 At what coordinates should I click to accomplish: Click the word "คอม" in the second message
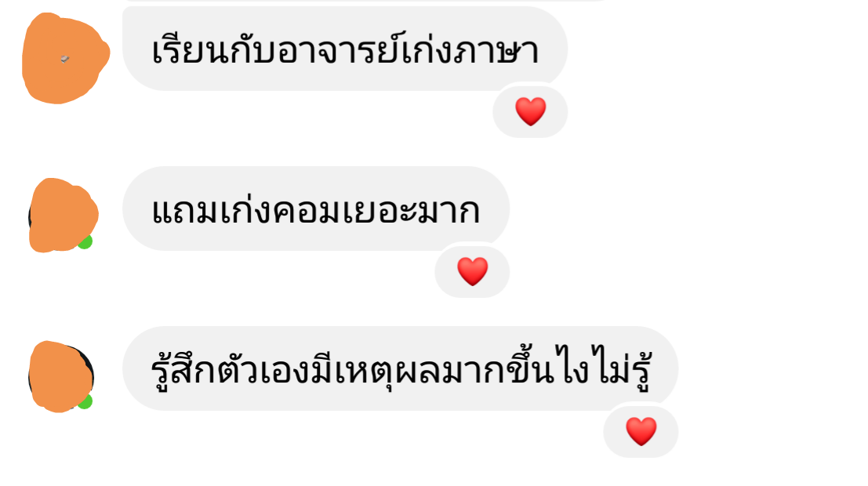pyautogui.click(x=307, y=212)
